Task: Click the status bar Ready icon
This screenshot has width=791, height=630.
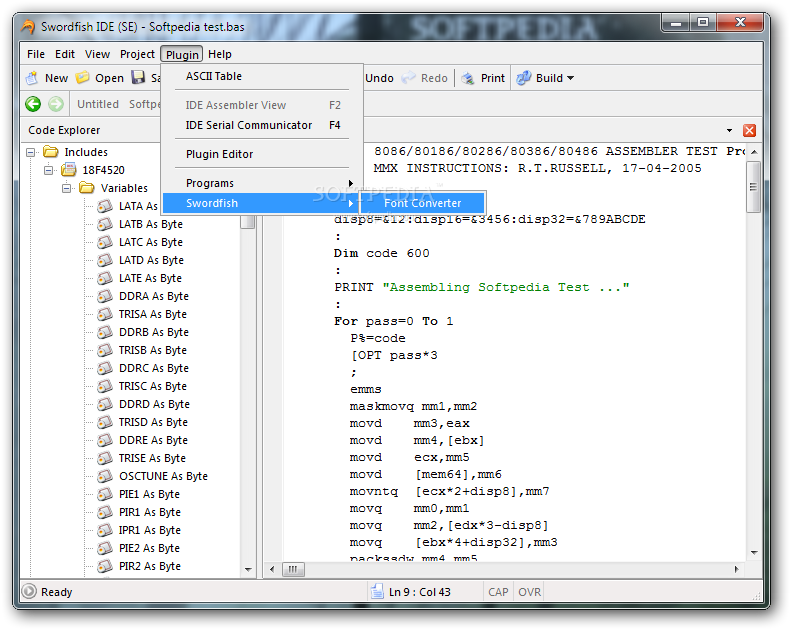Action: tap(29, 591)
